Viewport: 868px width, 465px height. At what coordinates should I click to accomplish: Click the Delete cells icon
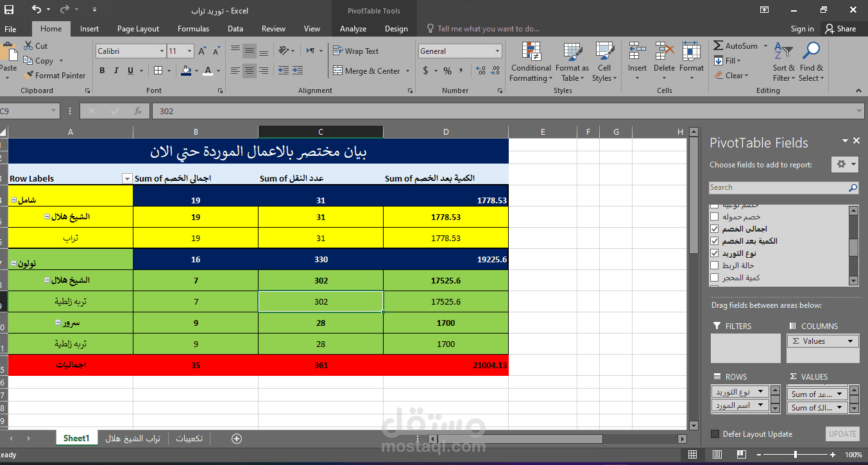[x=665, y=52]
